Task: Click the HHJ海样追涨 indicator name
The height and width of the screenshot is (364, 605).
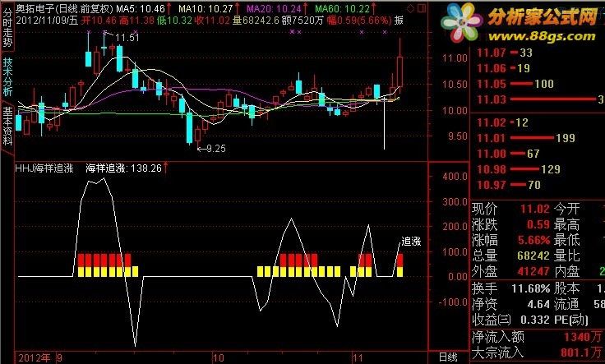Action: click(x=44, y=168)
